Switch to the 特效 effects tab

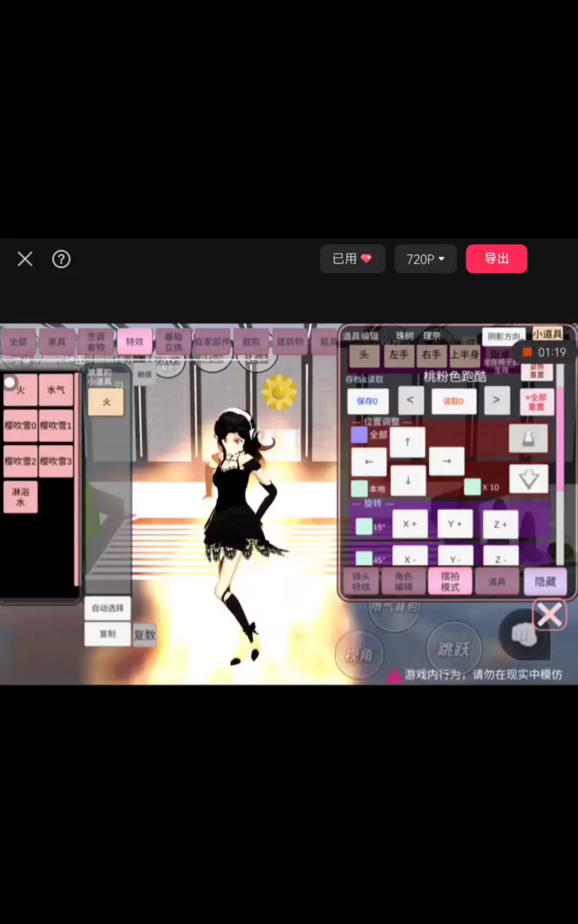pos(134,342)
